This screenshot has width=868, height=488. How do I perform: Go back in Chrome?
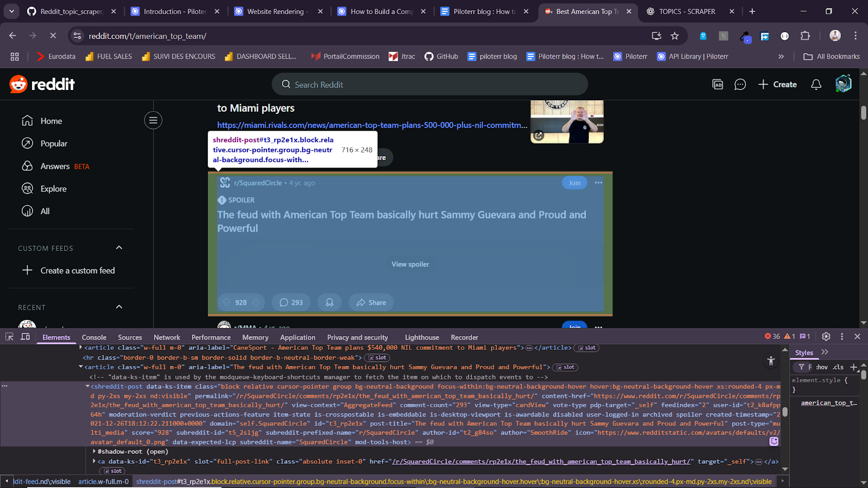click(12, 36)
